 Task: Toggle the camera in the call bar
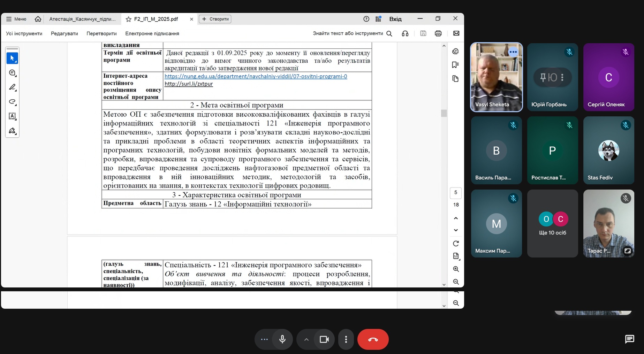click(324, 339)
